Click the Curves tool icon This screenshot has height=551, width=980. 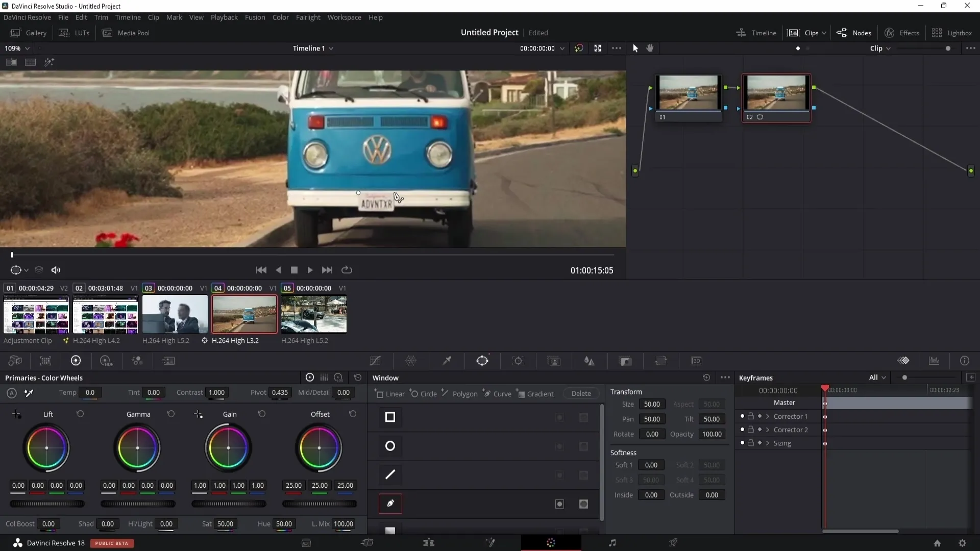(375, 361)
